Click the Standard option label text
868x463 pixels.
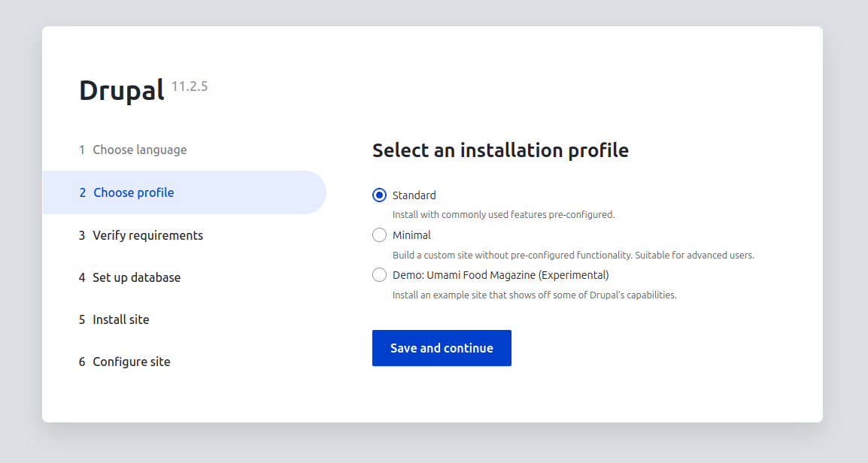tap(414, 195)
